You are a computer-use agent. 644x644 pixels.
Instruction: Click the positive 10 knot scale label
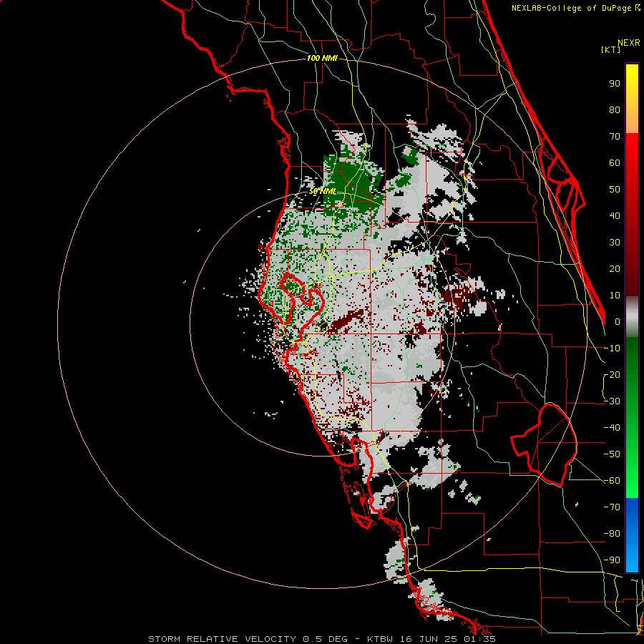(x=615, y=296)
